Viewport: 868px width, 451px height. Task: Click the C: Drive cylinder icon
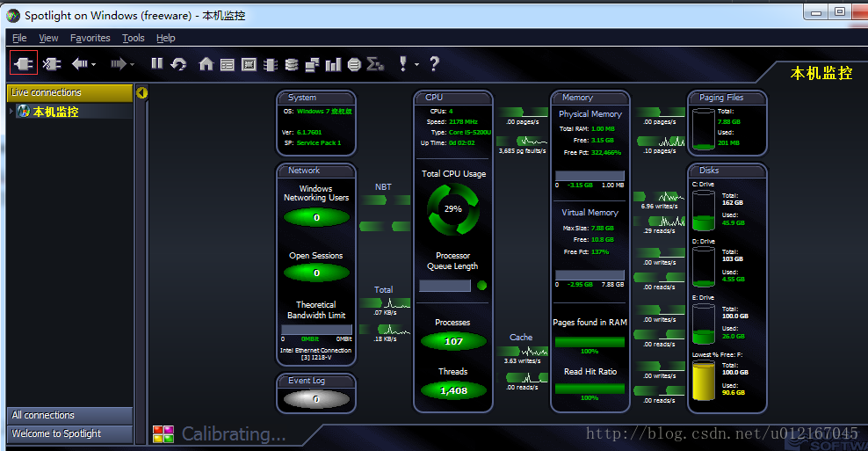tap(704, 210)
